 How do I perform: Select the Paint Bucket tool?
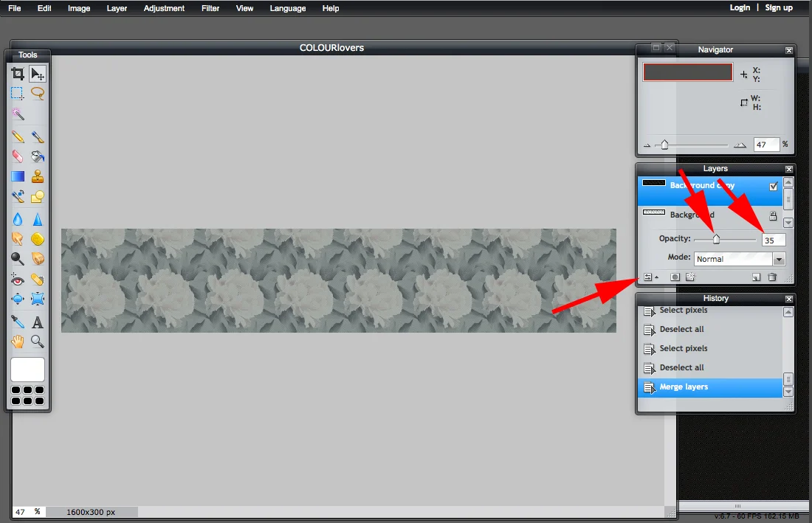pyautogui.click(x=38, y=156)
